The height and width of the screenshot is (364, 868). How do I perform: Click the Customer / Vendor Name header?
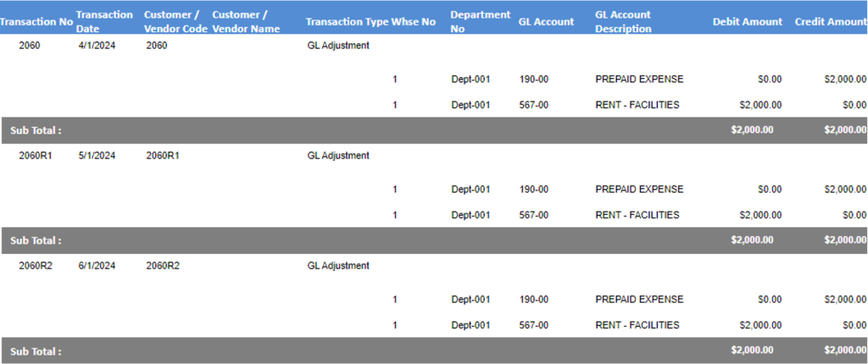coord(246,21)
